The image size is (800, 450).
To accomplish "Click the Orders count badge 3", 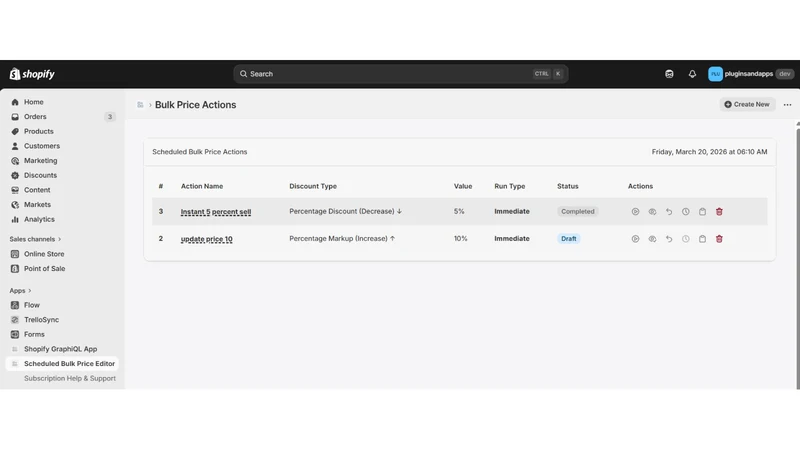I will 110,117.
